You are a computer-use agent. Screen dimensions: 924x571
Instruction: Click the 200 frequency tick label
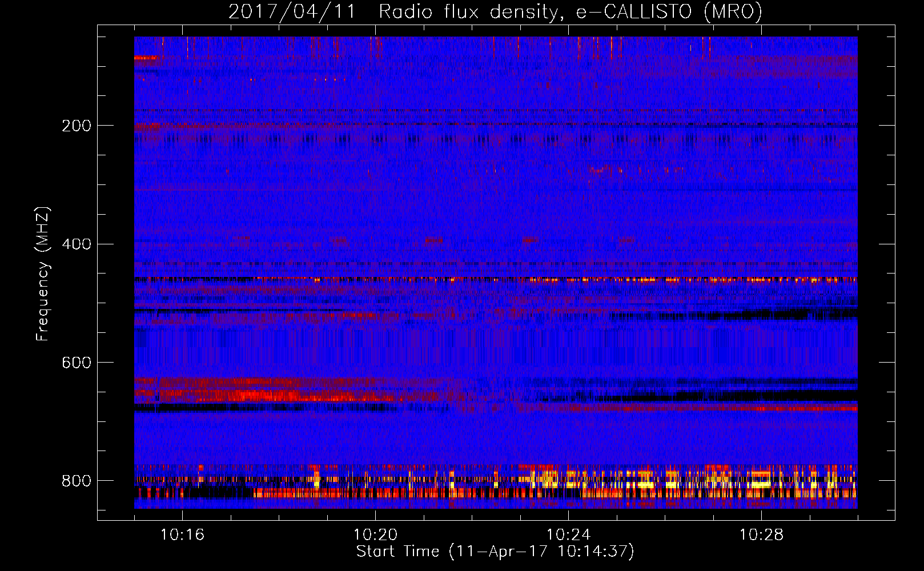pos(76,126)
